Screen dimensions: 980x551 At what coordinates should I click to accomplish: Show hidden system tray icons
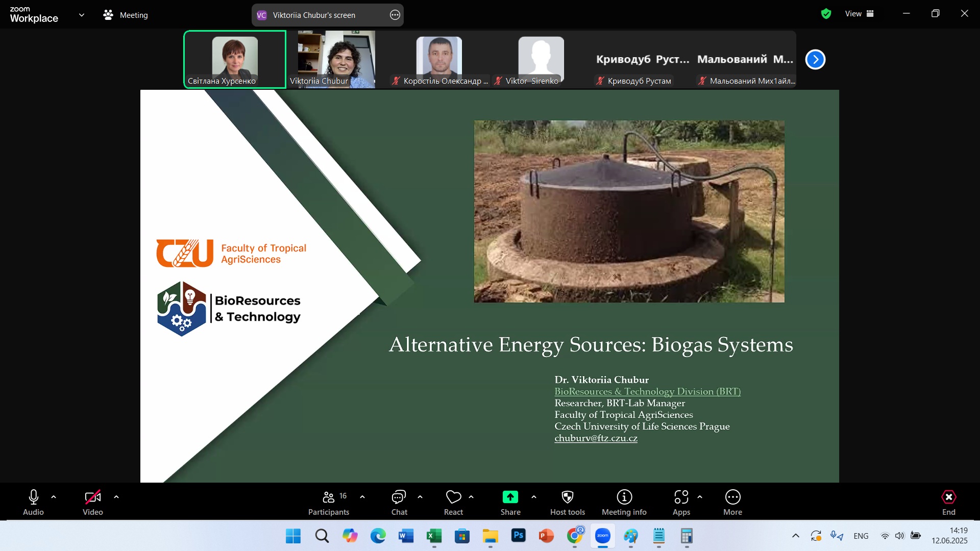coord(796,536)
